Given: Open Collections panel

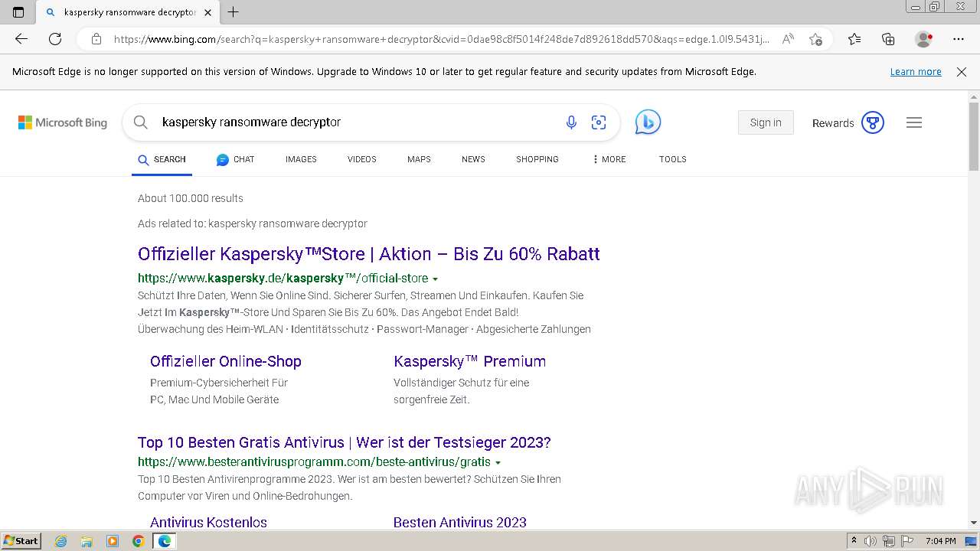Looking at the screenshot, I should (888, 39).
